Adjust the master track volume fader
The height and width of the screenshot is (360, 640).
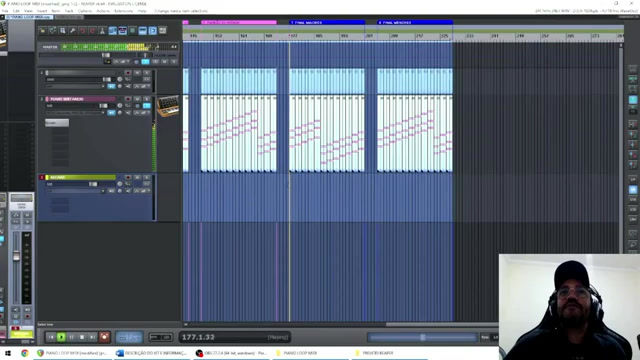click(105, 55)
